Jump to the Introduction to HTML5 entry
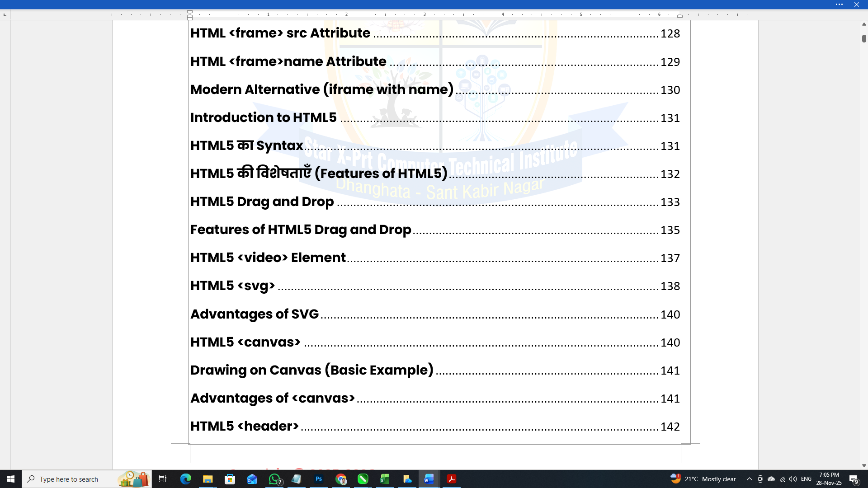The image size is (868, 488). pos(264,117)
